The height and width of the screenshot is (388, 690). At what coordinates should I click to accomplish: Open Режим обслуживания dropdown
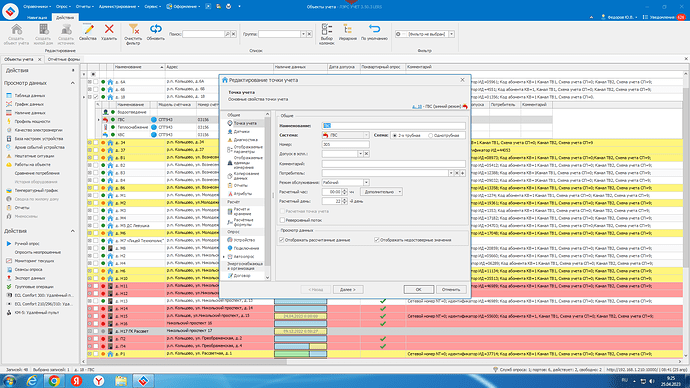[x=366, y=183]
